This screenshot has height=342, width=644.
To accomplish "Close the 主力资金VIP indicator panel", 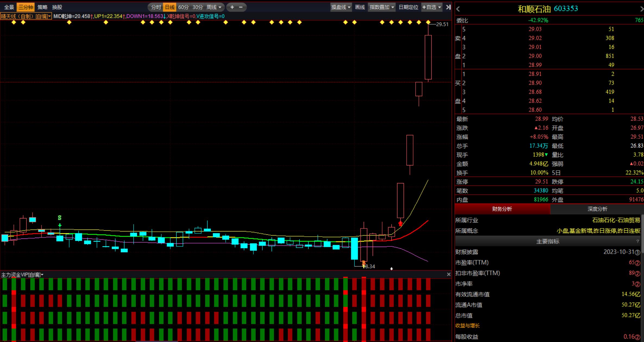I will (448, 275).
